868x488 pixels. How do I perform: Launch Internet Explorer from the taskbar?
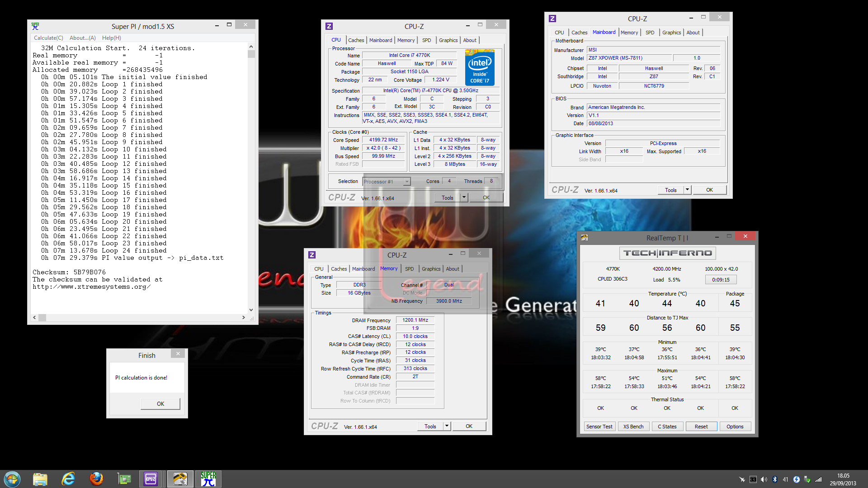pyautogui.click(x=68, y=479)
